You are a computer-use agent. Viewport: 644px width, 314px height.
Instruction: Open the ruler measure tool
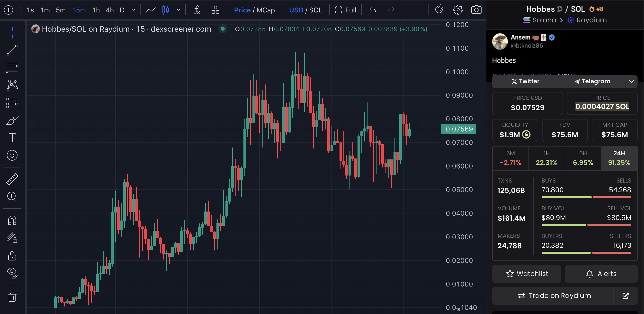(x=12, y=179)
